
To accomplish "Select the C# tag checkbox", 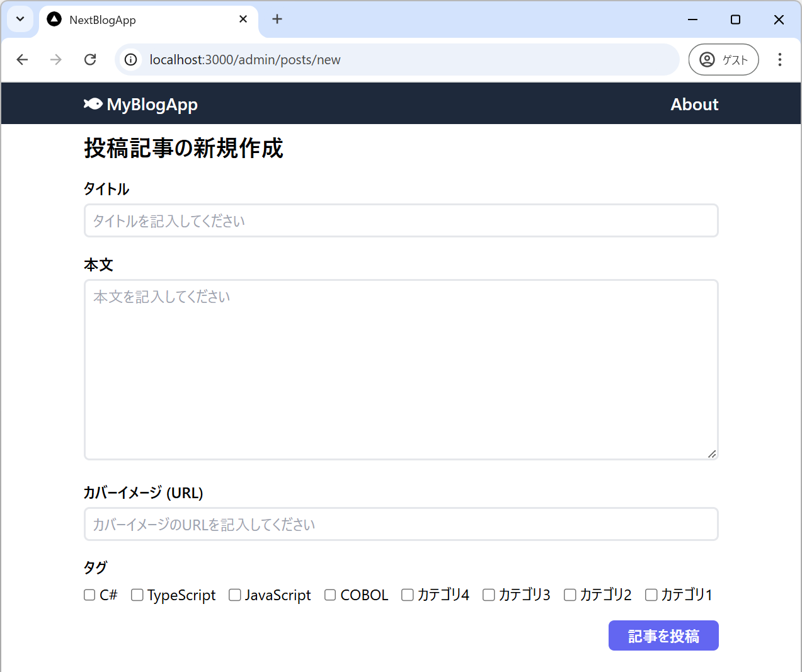I will point(89,595).
